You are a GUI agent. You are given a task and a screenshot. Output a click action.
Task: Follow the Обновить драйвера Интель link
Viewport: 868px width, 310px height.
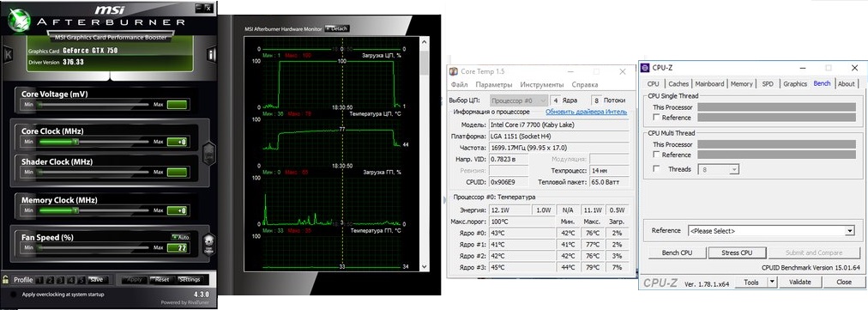[x=586, y=112]
